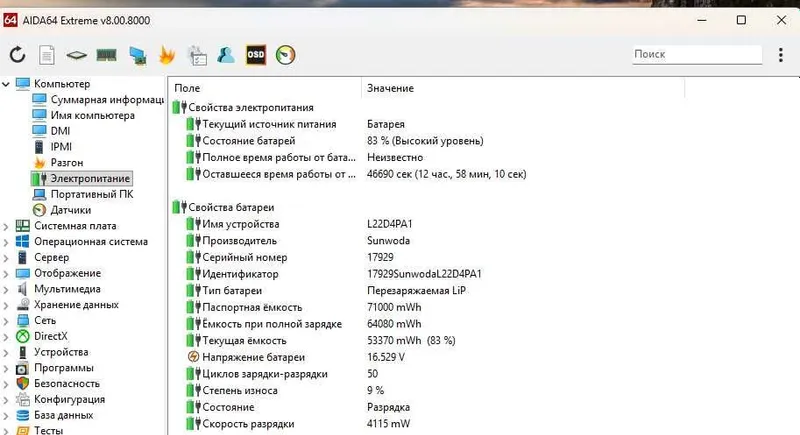This screenshot has height=435, width=800.
Task: Sort by the Поле column header
Action: point(264,88)
